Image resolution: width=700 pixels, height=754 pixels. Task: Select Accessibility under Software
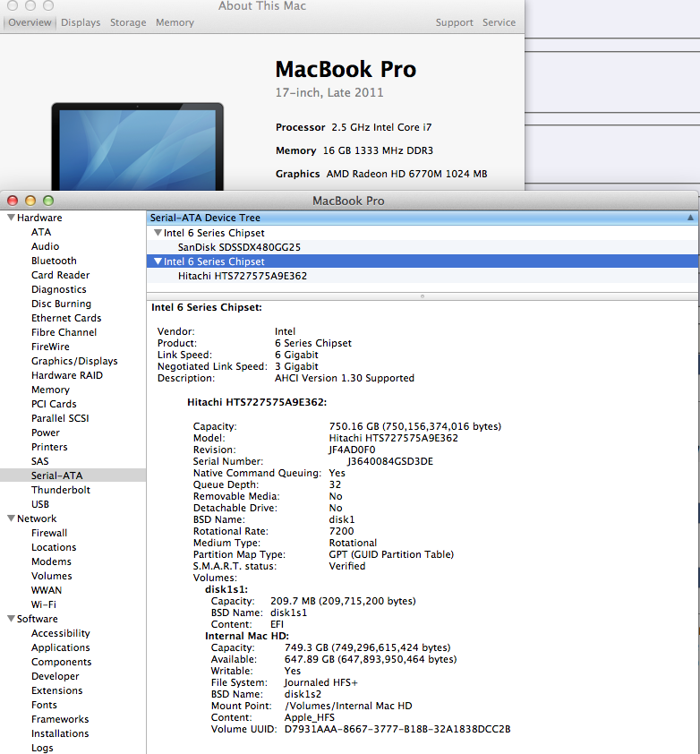pyautogui.click(x=61, y=633)
